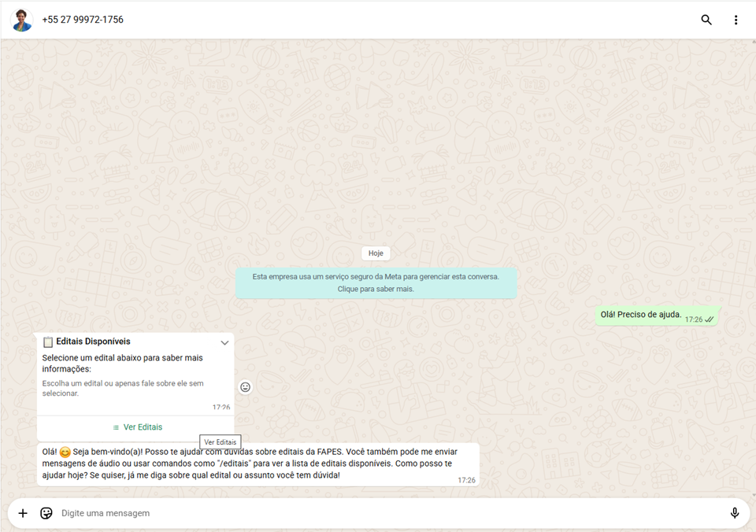React to message with emoji icon
This screenshot has width=756, height=532.
click(245, 387)
